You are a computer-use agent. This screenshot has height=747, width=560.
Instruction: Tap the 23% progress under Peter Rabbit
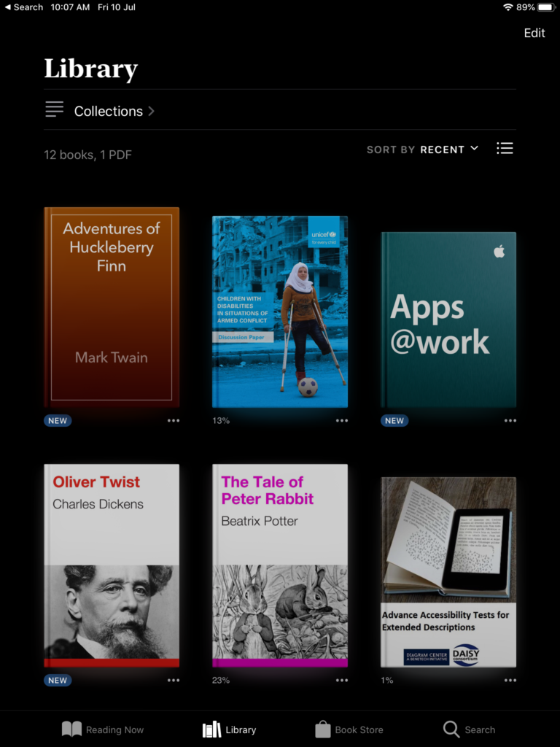[221, 681]
